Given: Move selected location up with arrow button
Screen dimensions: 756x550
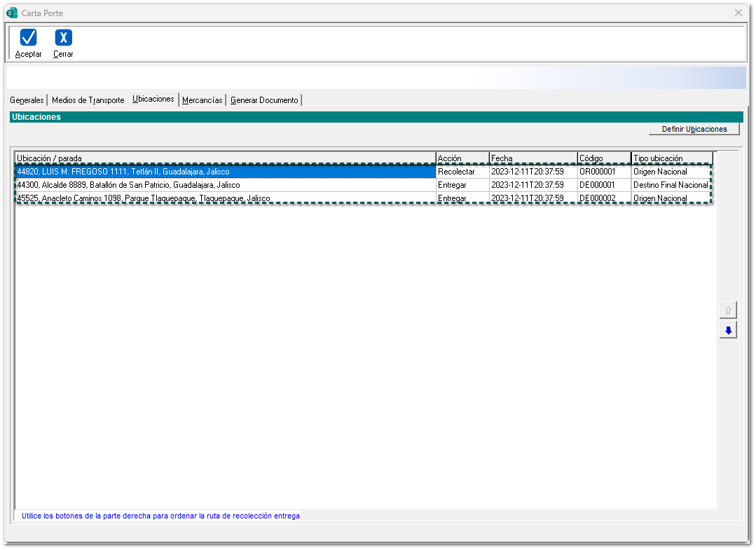Looking at the screenshot, I should [x=728, y=310].
